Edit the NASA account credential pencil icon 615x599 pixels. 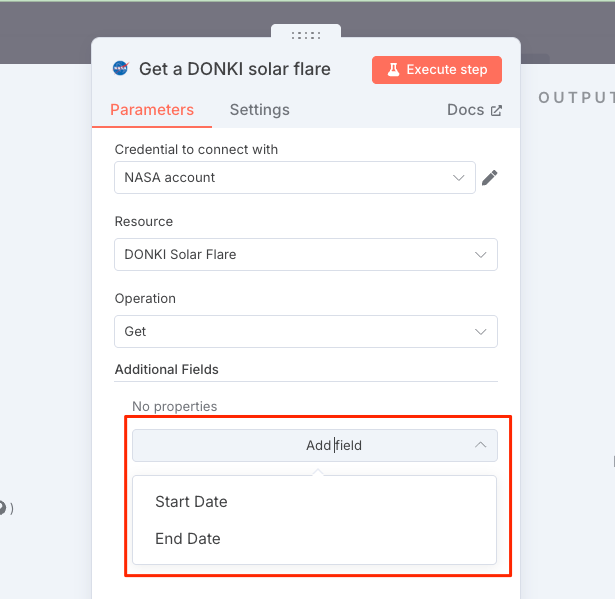pos(489,178)
